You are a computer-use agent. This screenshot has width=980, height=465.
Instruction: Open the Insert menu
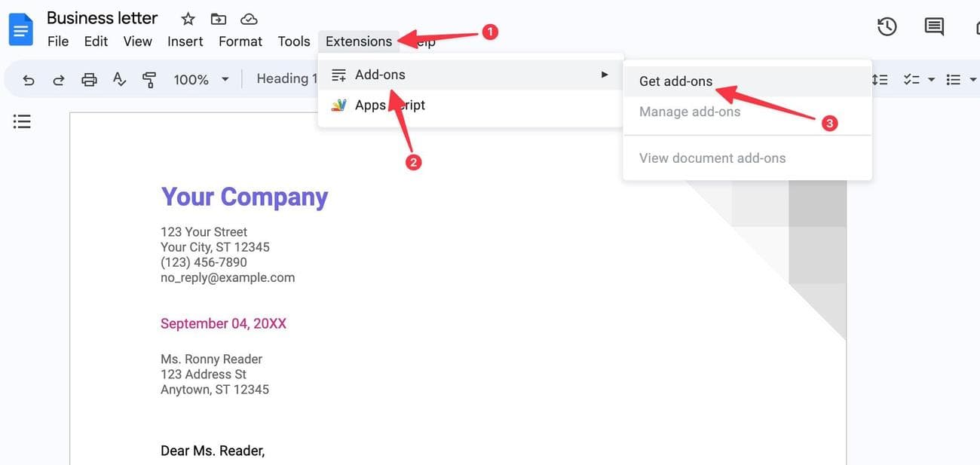[185, 41]
